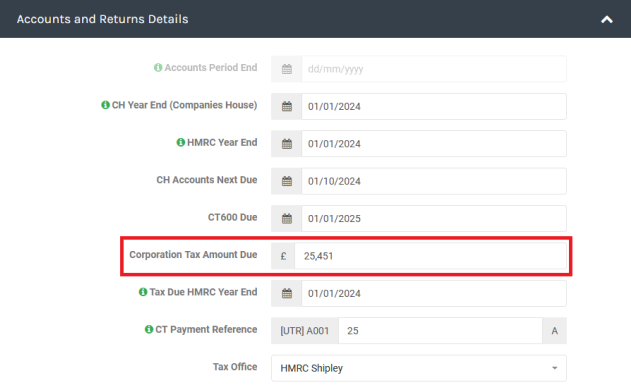Focus the CH Year End date field

click(434, 107)
